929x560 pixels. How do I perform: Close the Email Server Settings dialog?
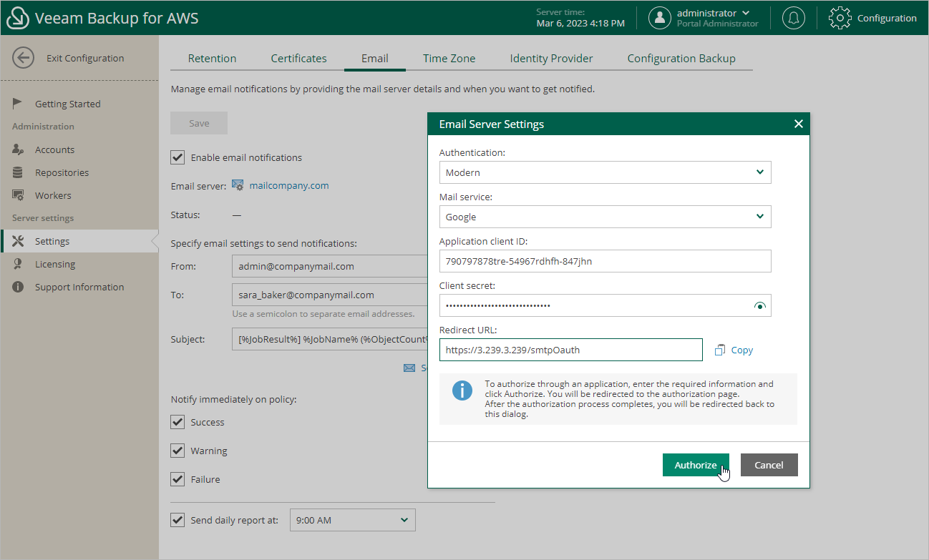click(799, 124)
